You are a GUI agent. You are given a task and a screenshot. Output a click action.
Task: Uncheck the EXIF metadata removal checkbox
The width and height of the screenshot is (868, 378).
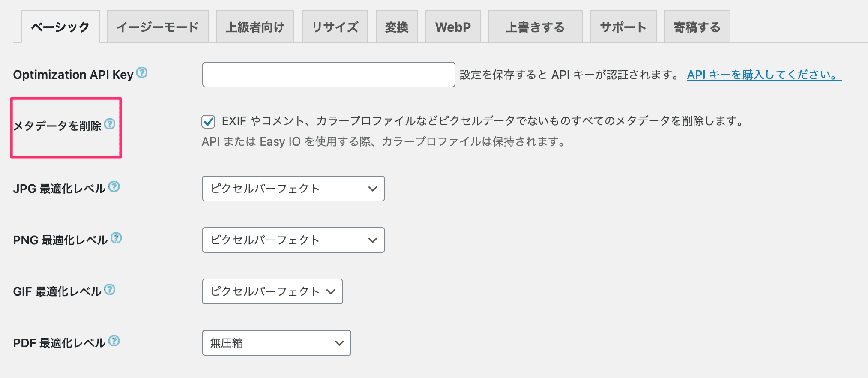209,122
